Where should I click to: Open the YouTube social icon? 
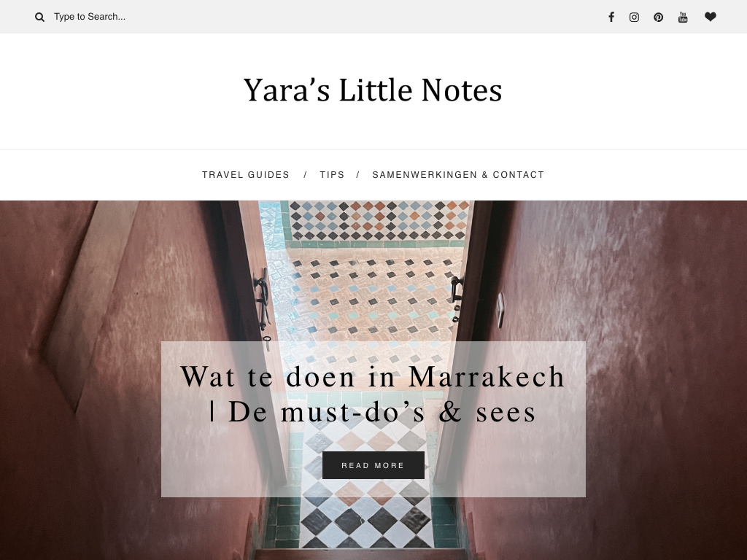tap(683, 17)
